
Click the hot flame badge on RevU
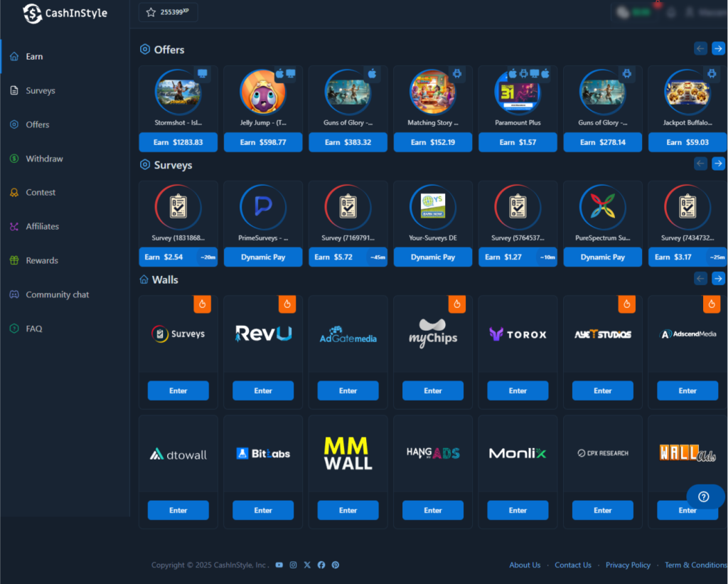287,304
